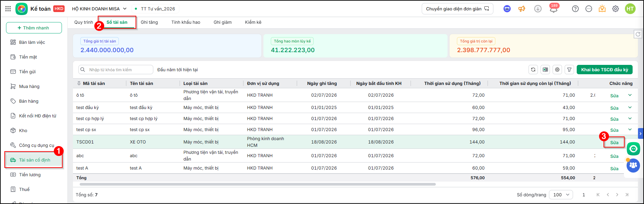The width and height of the screenshot is (644, 204).
Task: Click Sửa for the test A row
Action: tap(614, 169)
